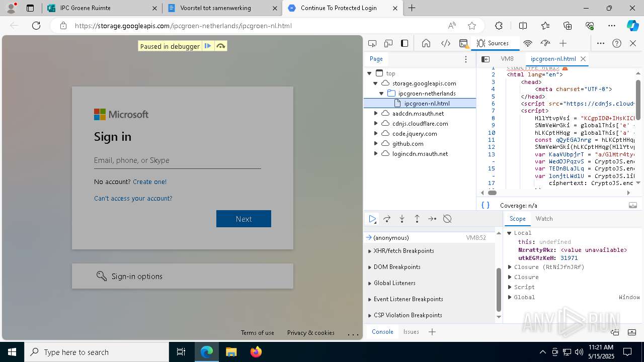Screen dimensions: 644x362
Task: Click Step into next function call
Action: 402,219
